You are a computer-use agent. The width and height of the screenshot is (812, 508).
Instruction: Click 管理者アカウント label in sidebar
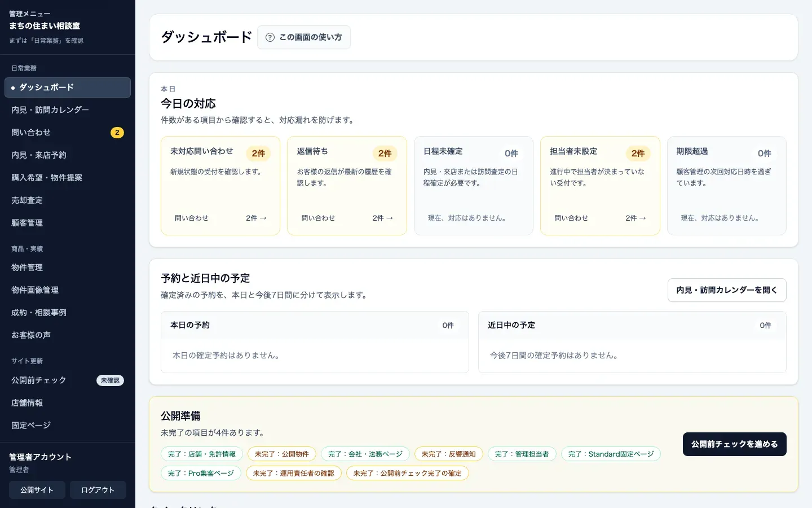tap(41, 457)
